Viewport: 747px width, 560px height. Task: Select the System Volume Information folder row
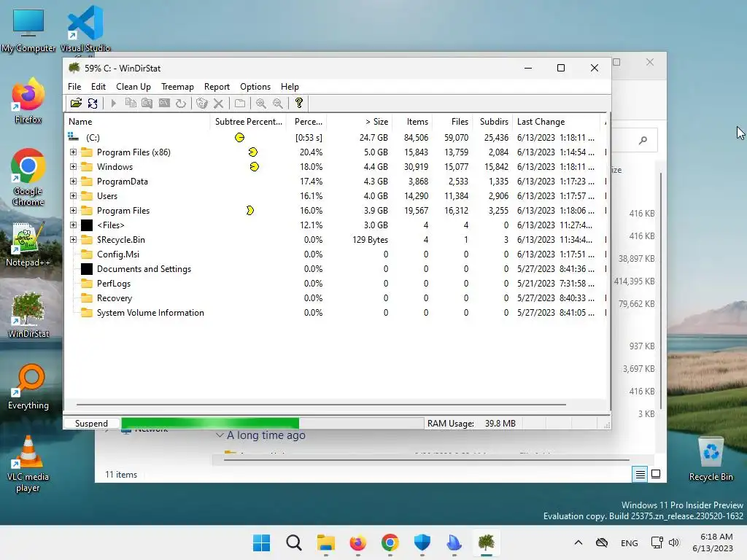coord(336,312)
